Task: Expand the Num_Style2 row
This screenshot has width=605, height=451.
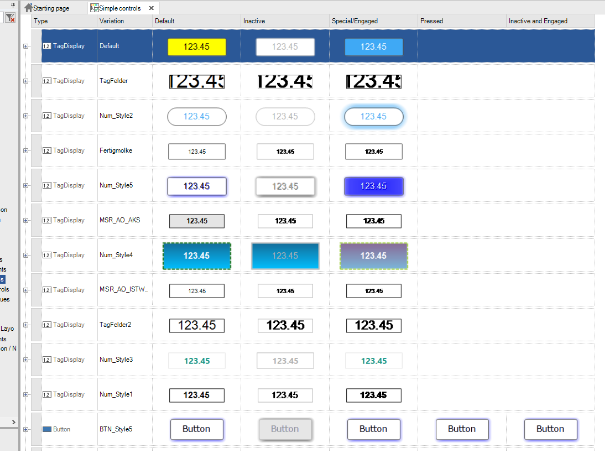Action: 25,116
